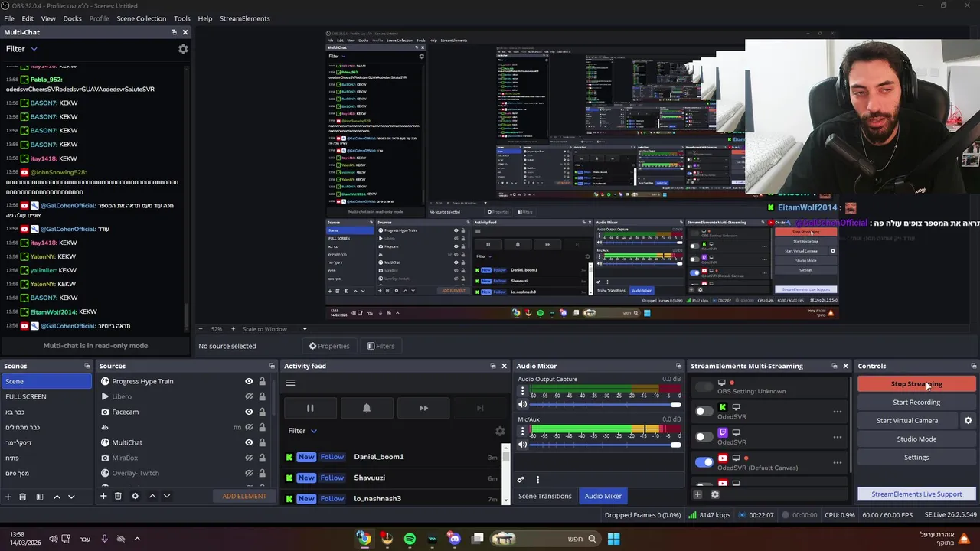980x551 pixels.
Task: Add multi-streaming output with plus icon
Action: [x=697, y=494]
